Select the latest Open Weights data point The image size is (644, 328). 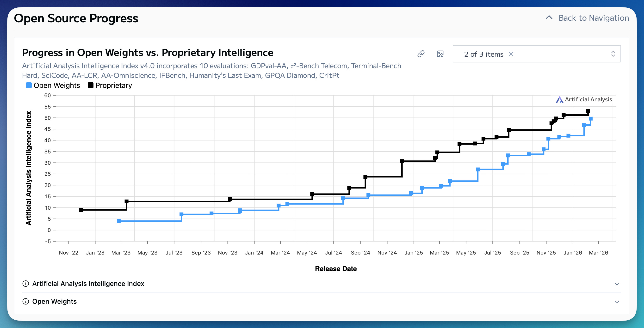coord(590,119)
